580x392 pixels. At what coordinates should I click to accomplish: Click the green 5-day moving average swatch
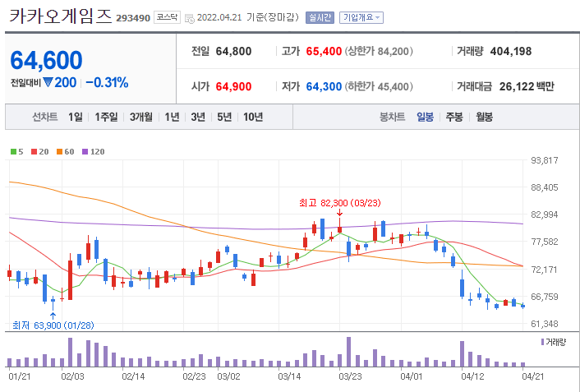point(14,152)
